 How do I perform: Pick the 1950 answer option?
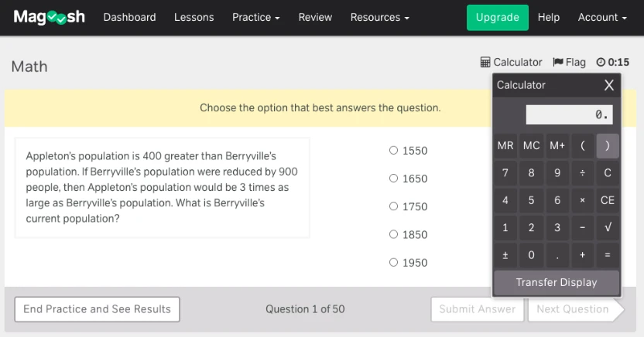point(394,262)
